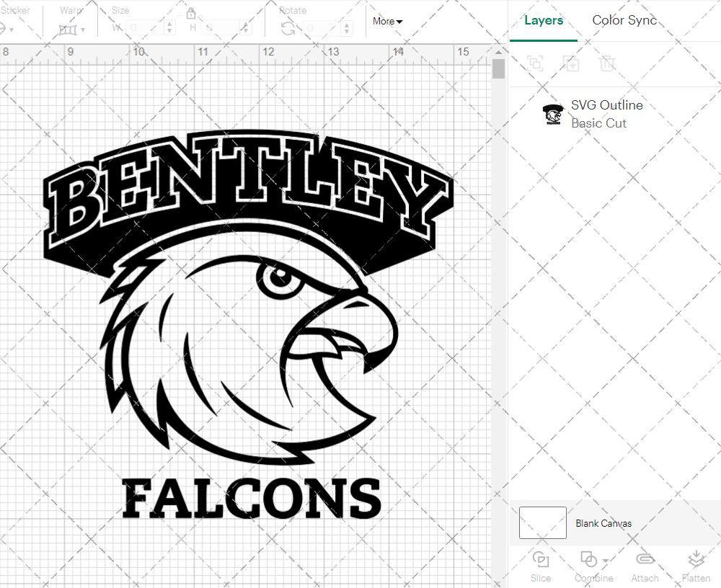Click the Blank Canvas color swatch

542,523
